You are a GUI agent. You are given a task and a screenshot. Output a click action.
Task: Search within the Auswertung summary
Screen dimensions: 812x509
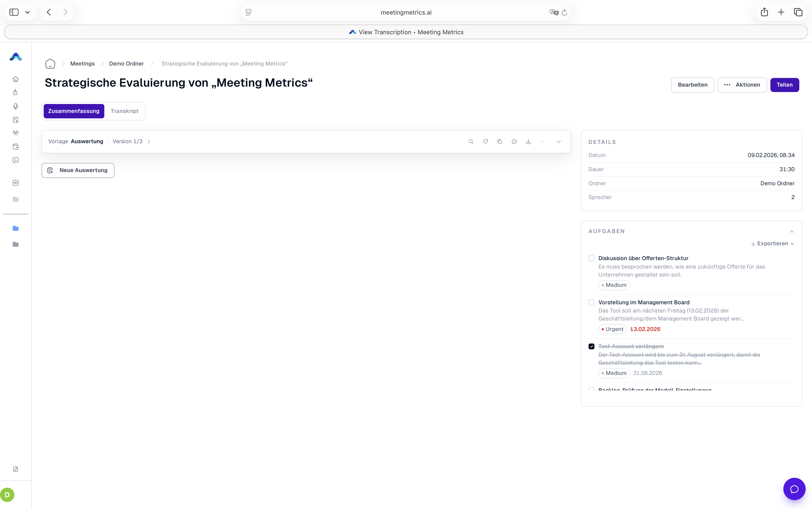[x=471, y=142]
